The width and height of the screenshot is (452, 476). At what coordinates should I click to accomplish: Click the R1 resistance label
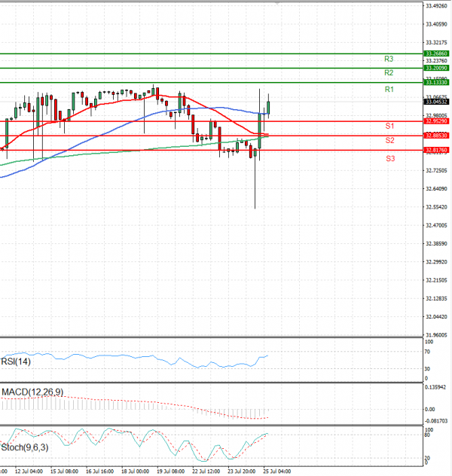[x=389, y=89]
